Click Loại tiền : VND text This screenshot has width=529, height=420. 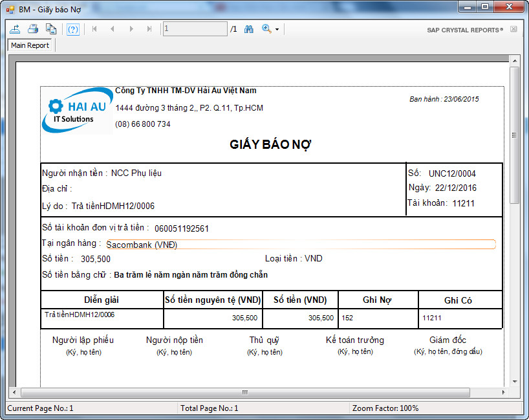(x=294, y=259)
